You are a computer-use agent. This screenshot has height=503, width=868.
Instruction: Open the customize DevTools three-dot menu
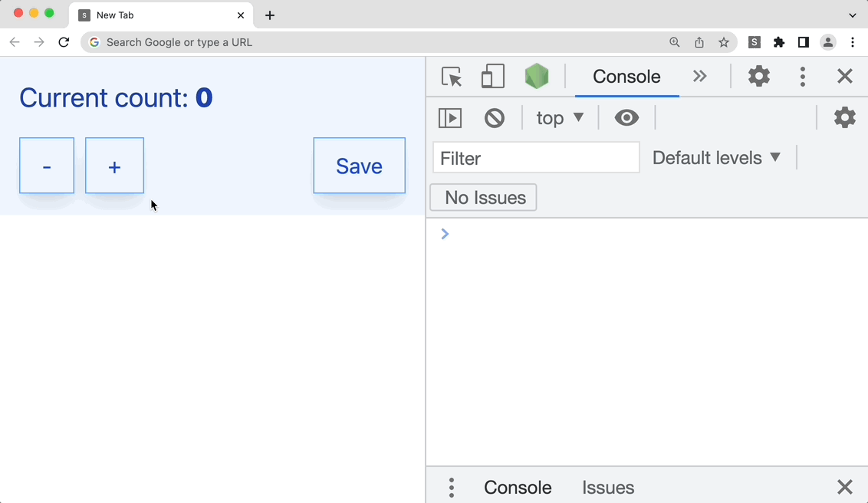pos(802,76)
